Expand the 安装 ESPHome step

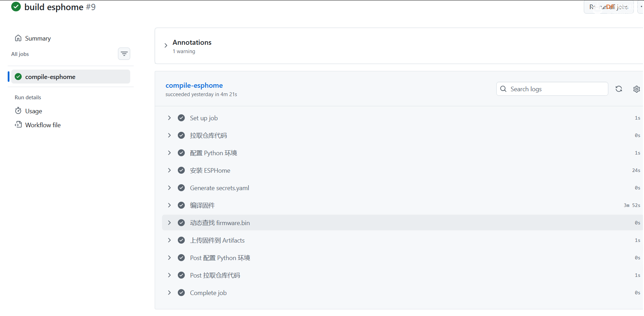point(169,170)
